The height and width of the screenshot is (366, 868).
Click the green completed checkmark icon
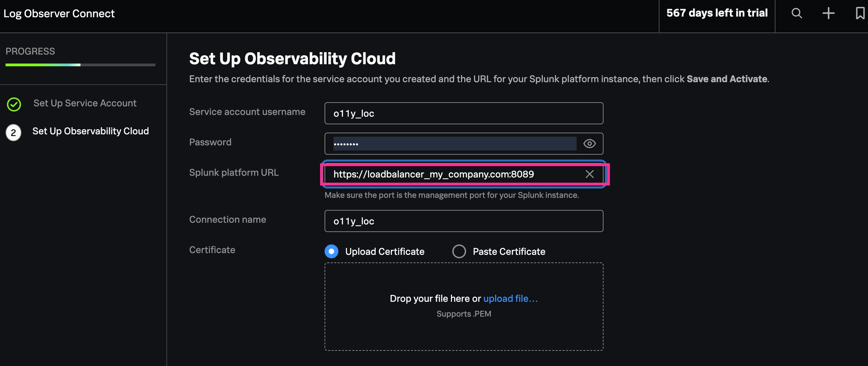point(14,104)
